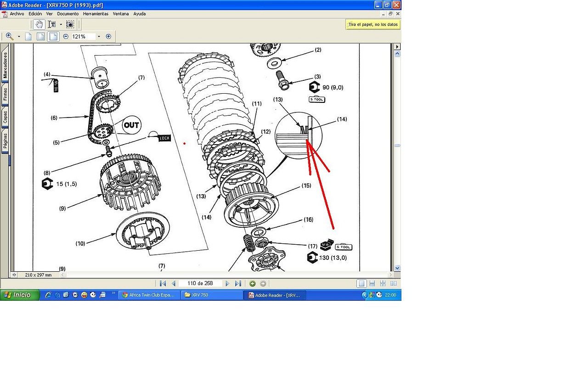This screenshot has width=588, height=376.
Task: Jump to the last page
Action: click(x=237, y=284)
